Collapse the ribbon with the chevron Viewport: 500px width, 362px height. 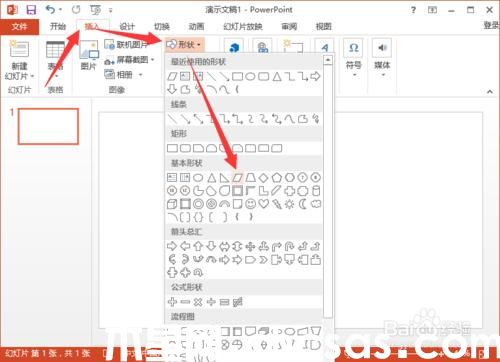(x=490, y=91)
